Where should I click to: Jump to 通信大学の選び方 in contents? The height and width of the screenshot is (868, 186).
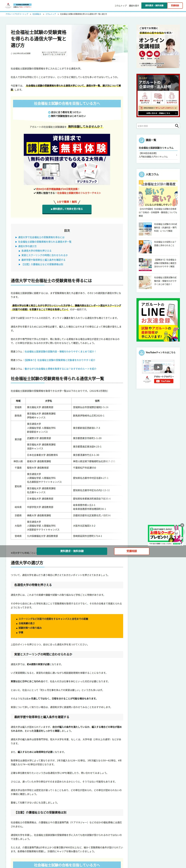(x=27, y=246)
